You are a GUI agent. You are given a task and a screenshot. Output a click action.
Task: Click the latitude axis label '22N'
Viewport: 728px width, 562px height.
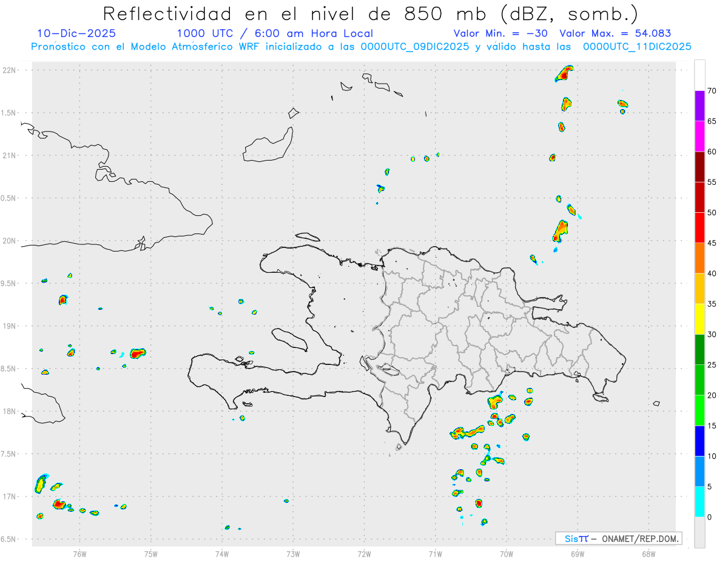click(8, 70)
